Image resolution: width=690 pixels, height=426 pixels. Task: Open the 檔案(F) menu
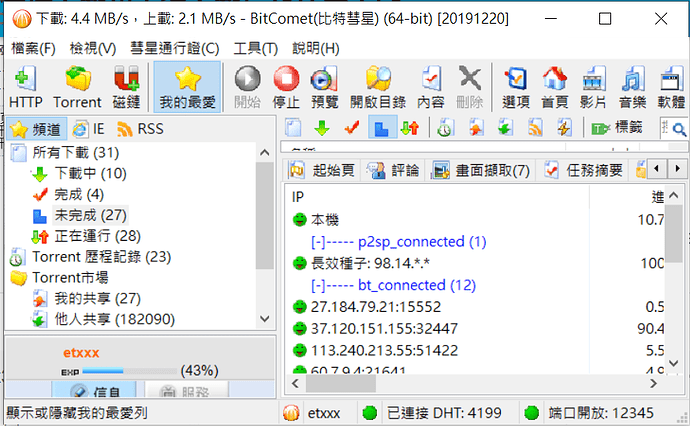coord(33,48)
